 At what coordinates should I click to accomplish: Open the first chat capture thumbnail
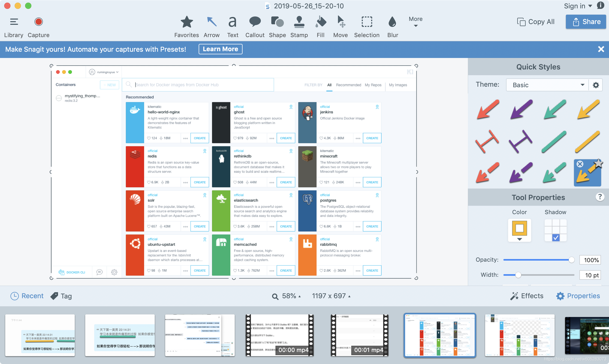tap(40, 335)
